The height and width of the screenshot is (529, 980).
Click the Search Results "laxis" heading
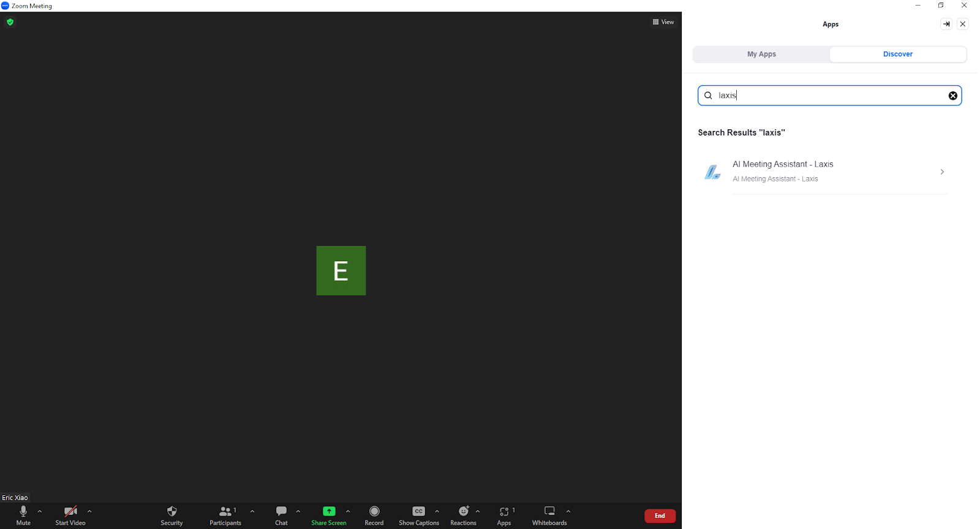point(741,132)
